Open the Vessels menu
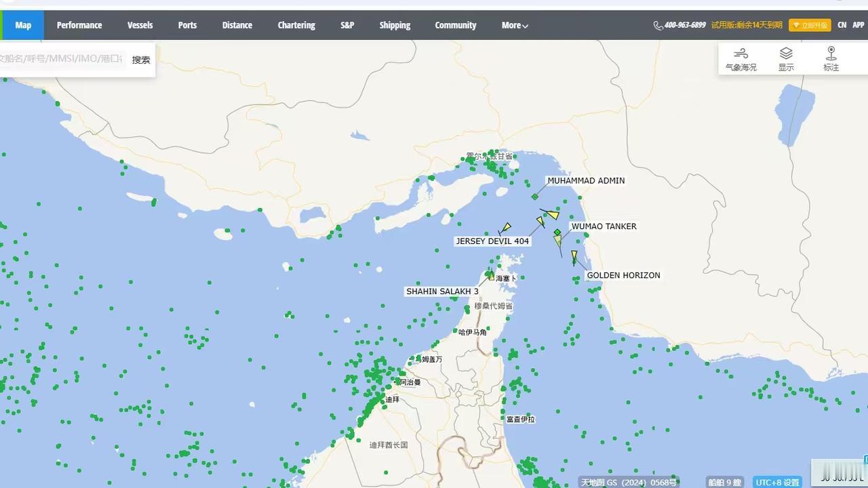 [140, 25]
